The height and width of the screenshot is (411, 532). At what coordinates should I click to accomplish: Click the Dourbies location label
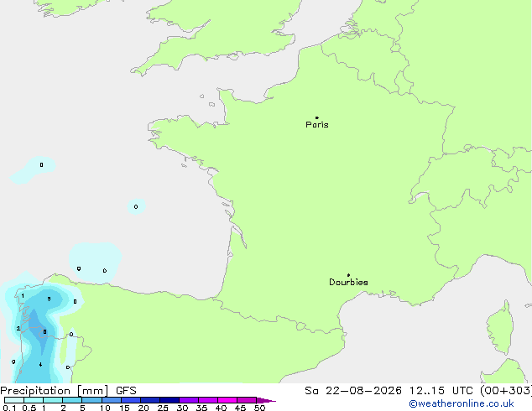click(348, 282)
